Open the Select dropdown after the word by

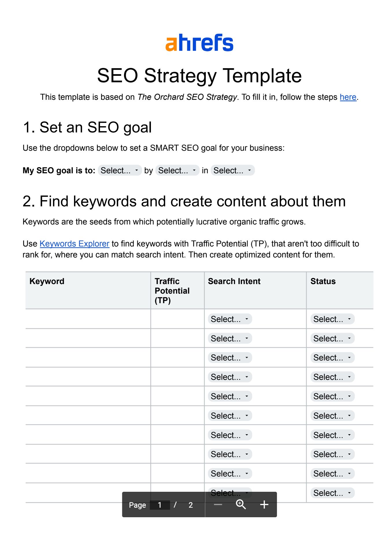coord(177,170)
